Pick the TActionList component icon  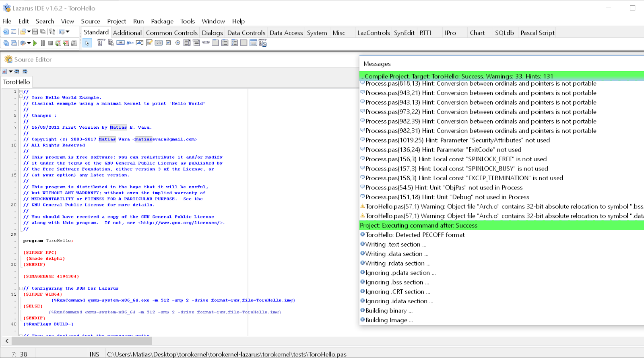[x=263, y=43]
